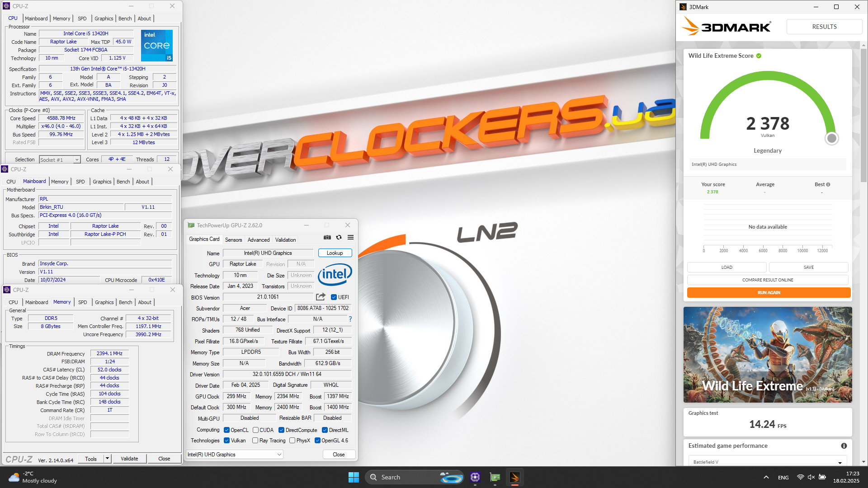The image size is (868, 488).
Task: Click RUN AGAIN in 3DMark
Action: pos(769,293)
